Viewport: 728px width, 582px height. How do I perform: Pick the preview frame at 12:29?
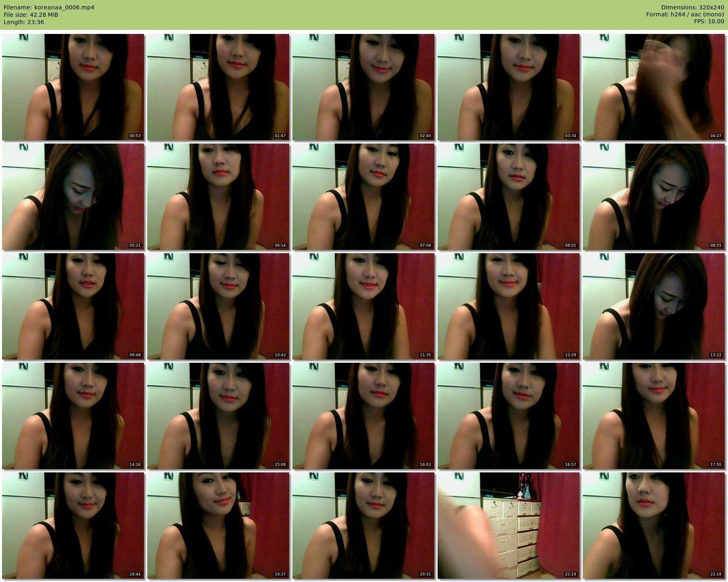[x=508, y=306]
